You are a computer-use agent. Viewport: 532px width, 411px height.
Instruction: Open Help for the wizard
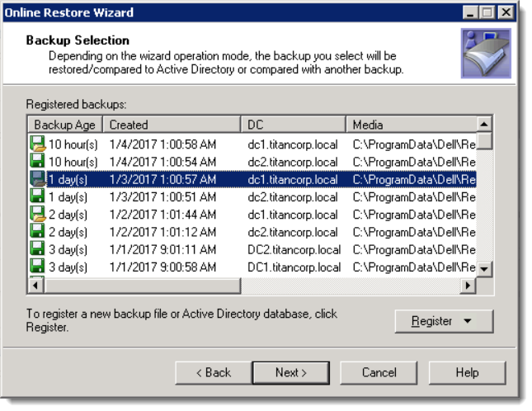click(x=467, y=372)
